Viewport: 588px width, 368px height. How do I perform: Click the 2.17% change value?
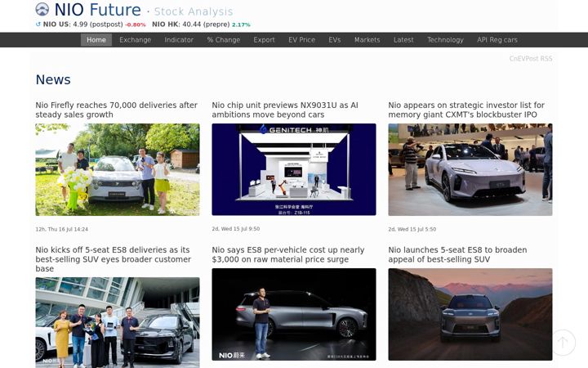click(x=241, y=25)
